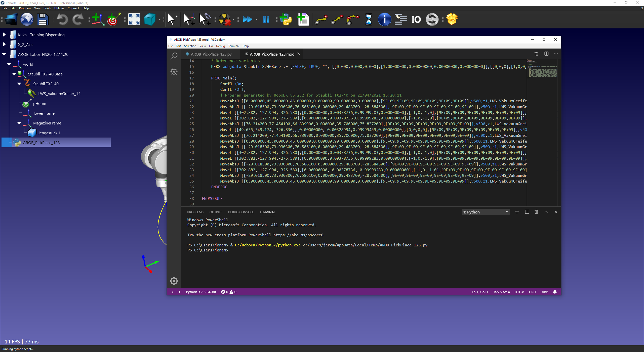The width and height of the screenshot is (644, 352).
Task: Click the Save station floppy disk icon
Action: [43, 19]
